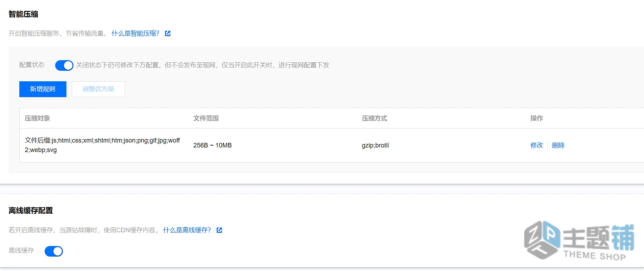This screenshot has width=644, height=271.
Task: Click the 离线缓存配置 section heading
Action: coord(31,210)
